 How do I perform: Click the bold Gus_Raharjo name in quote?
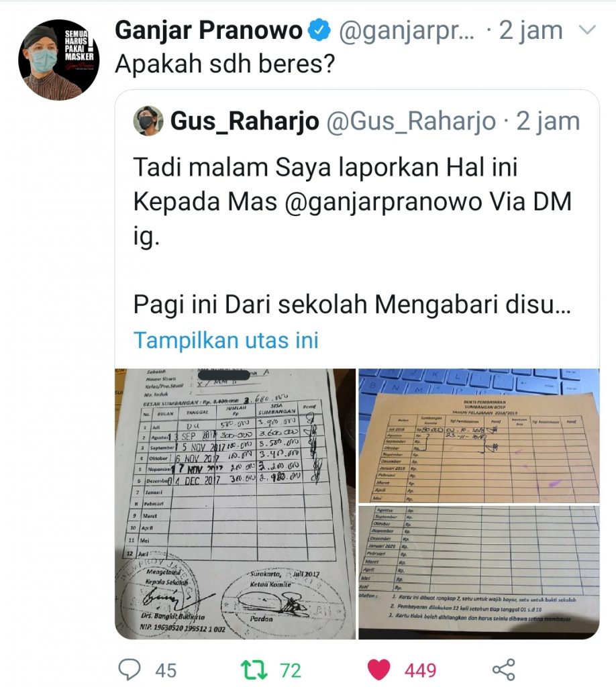pyautogui.click(x=244, y=121)
